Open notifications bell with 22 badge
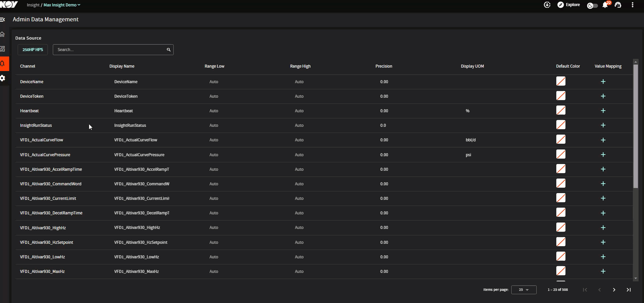Screen dimensions: 644x303 [x=605, y=5]
